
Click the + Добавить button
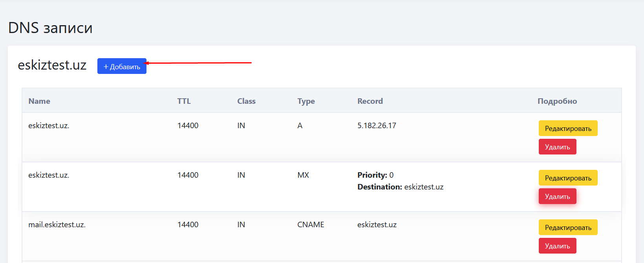(x=122, y=66)
